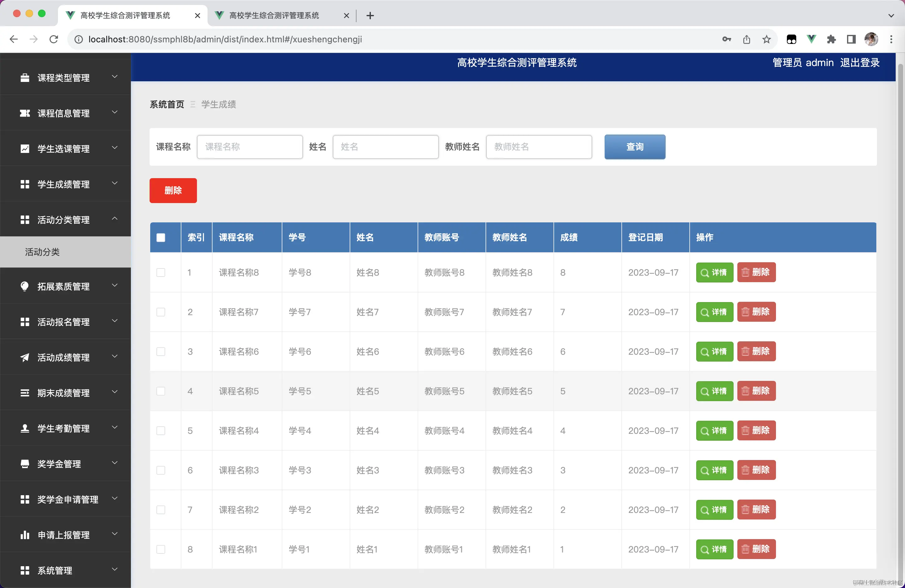Click the password key icon in address bar
Image resolution: width=905 pixels, height=588 pixels.
tap(726, 39)
